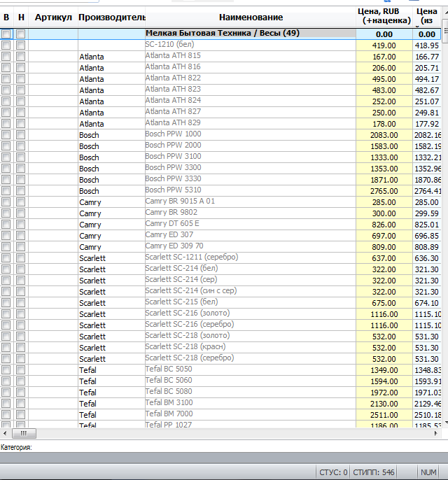Enable Н checkbox for Scarlett SC-1211 (серебро)
This screenshot has height=480, width=448.
20,258
